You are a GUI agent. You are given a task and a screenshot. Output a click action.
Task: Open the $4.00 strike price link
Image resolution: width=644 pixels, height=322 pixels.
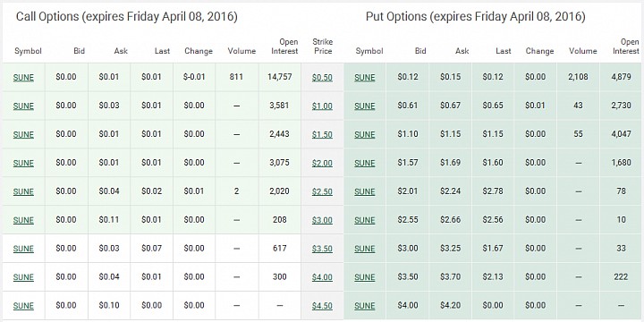click(322, 277)
